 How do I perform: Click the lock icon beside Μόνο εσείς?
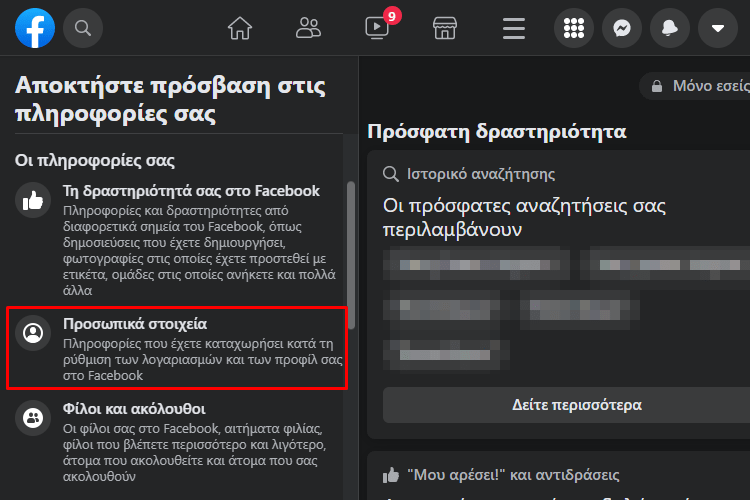point(657,86)
